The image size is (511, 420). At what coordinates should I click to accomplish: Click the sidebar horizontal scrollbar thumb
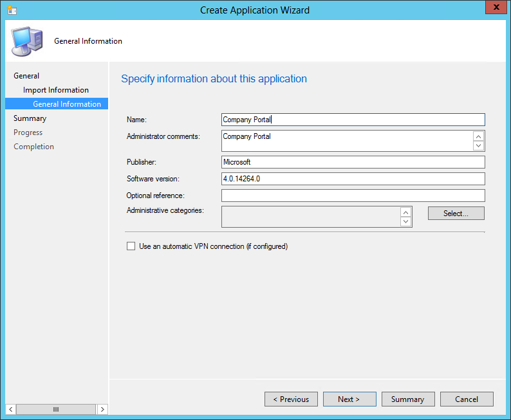click(56, 409)
